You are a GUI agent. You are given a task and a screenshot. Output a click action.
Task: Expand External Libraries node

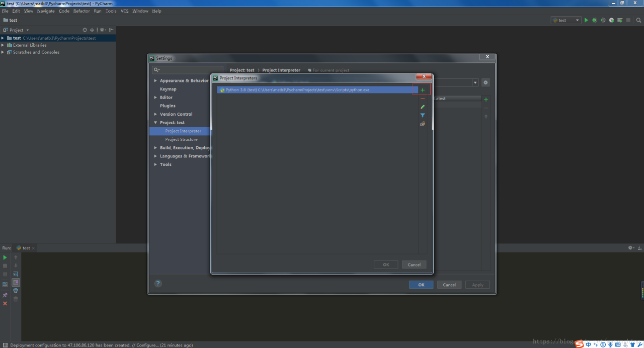coord(3,45)
